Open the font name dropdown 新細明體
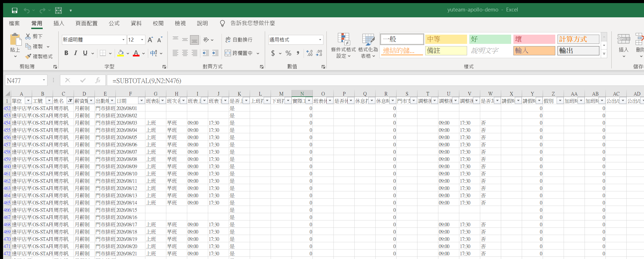 (123, 40)
